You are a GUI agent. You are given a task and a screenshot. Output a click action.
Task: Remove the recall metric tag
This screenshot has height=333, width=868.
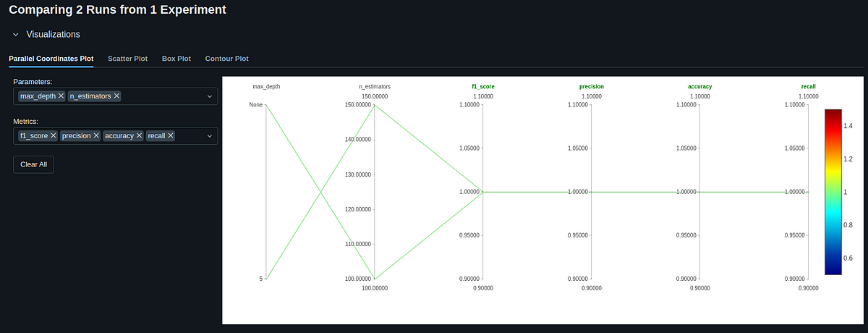[x=171, y=135]
